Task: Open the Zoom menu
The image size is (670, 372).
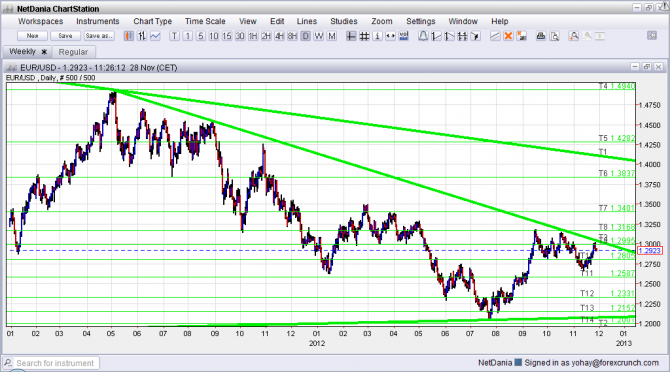Action: (x=382, y=21)
